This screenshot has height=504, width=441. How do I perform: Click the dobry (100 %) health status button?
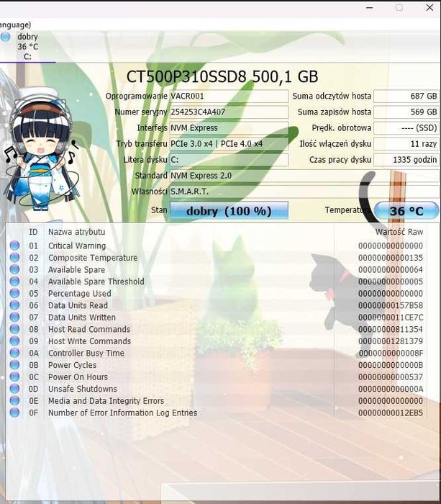coord(229,210)
